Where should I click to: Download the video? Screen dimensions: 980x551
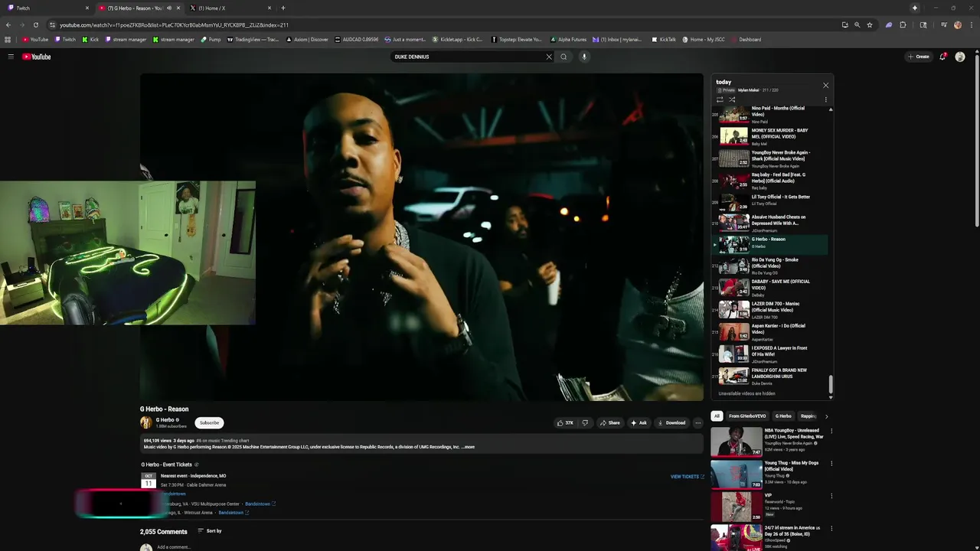click(671, 422)
